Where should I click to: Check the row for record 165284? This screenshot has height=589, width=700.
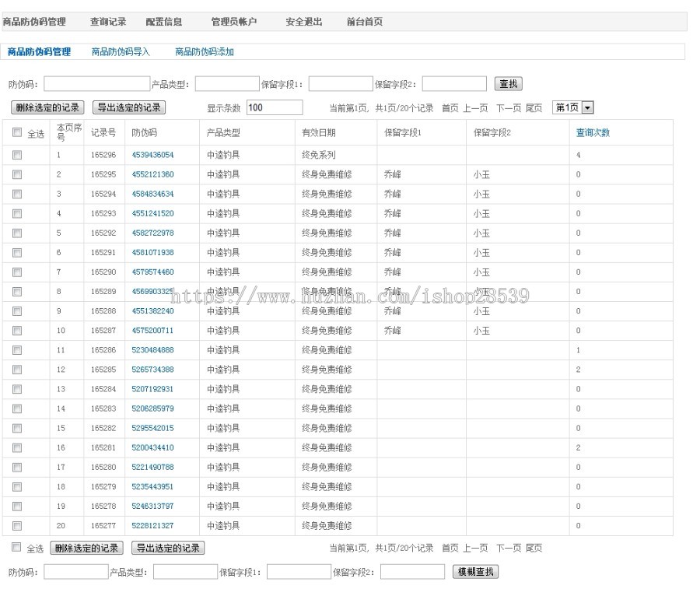tap(17, 389)
